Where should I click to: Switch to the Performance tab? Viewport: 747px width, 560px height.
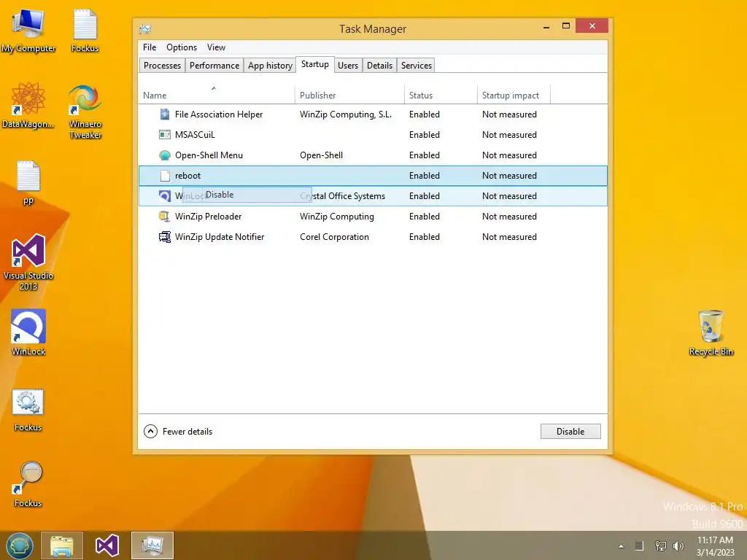point(214,65)
